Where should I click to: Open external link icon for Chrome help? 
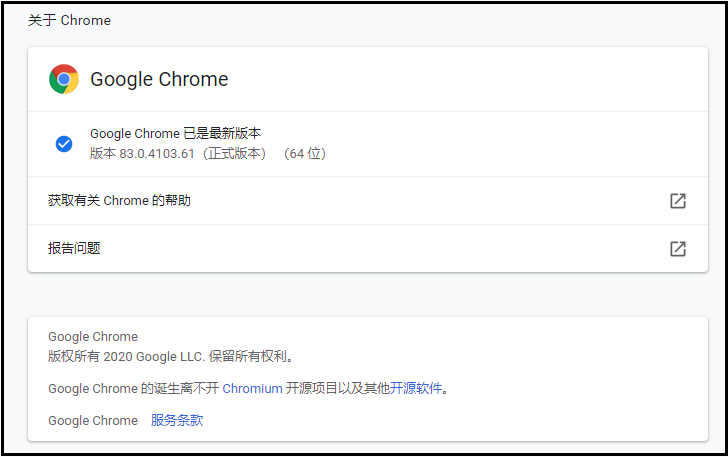678,201
